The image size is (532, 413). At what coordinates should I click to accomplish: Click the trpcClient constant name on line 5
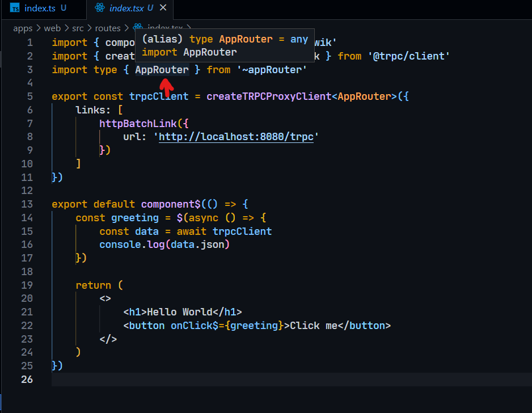click(x=159, y=96)
